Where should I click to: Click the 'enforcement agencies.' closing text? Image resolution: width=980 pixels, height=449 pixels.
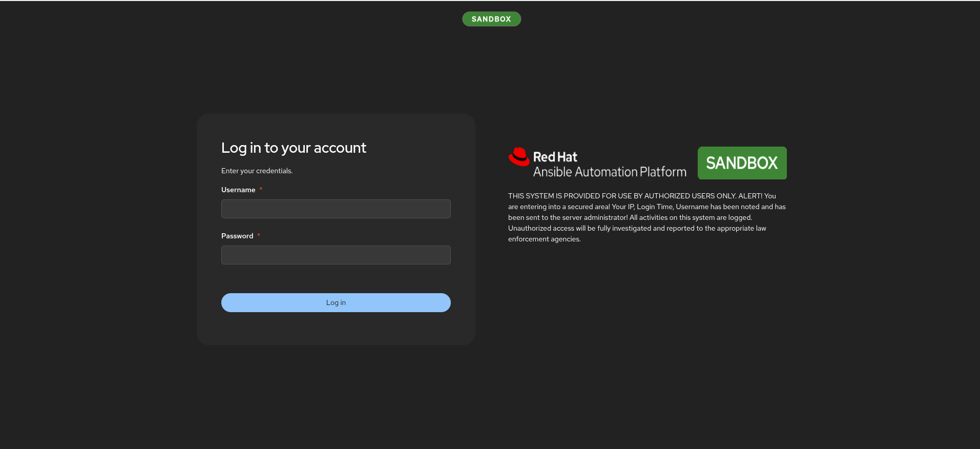pos(545,239)
